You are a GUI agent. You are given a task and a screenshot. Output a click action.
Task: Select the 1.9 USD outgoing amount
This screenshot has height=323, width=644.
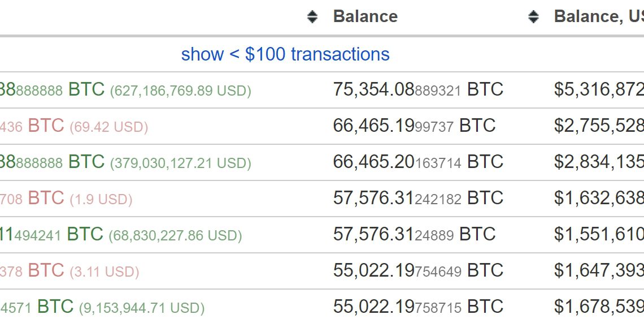click(101, 199)
